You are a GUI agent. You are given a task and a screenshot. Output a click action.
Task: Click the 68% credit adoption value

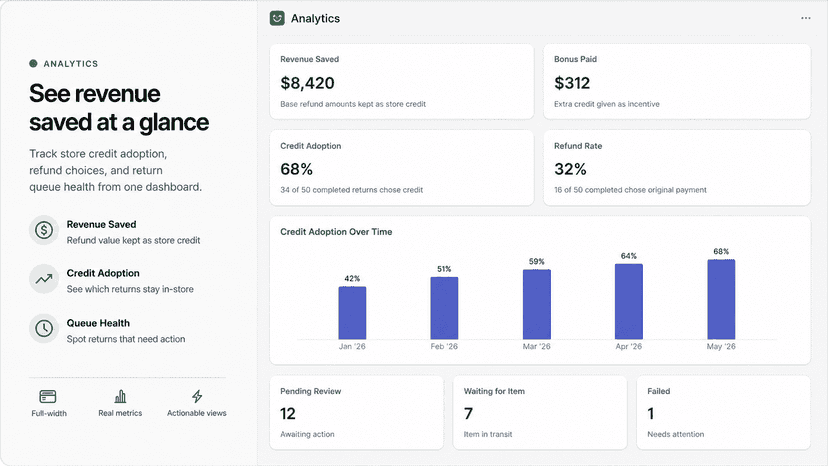(x=296, y=169)
